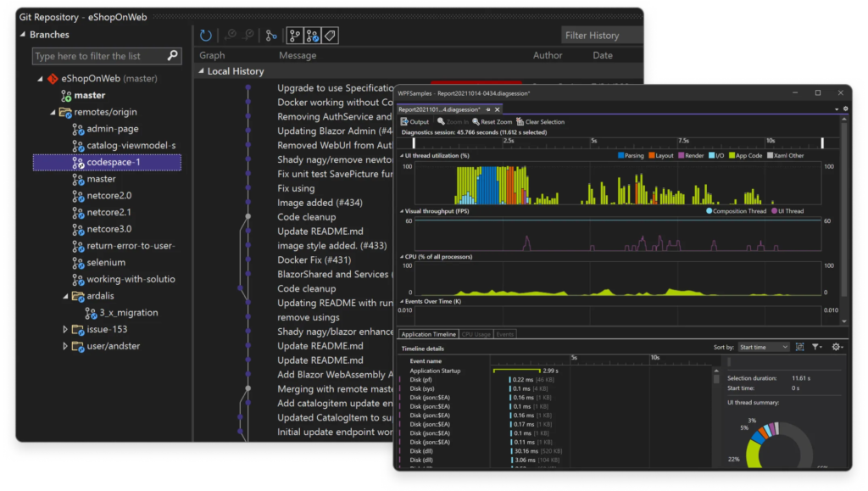Click the Filter History input field
This screenshot has height=491, width=868.
pyautogui.click(x=601, y=36)
